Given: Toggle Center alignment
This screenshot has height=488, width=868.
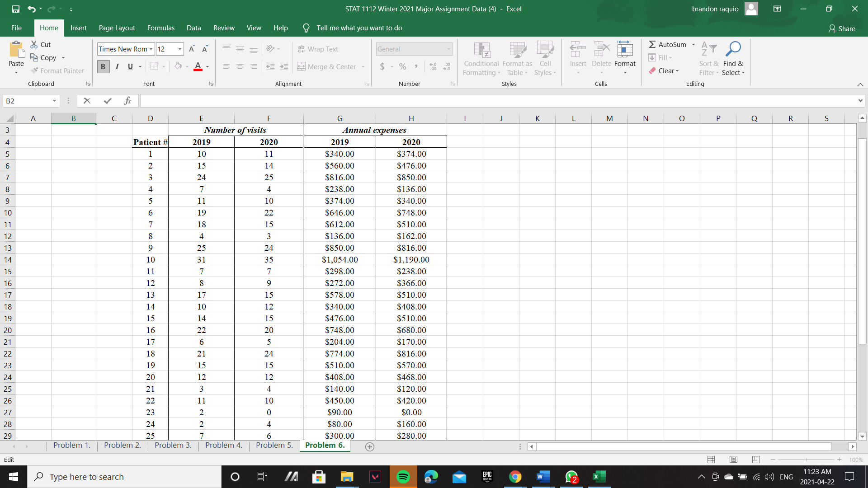Looking at the screenshot, I should [240, 66].
